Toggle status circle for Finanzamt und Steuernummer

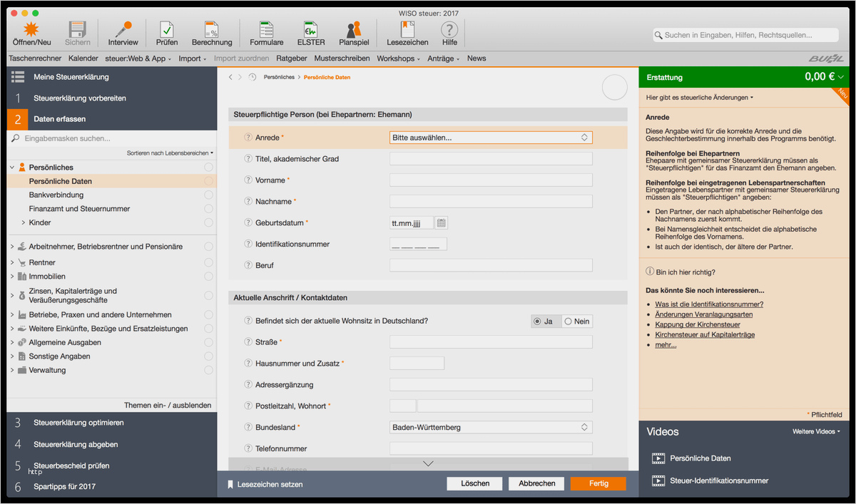(208, 209)
